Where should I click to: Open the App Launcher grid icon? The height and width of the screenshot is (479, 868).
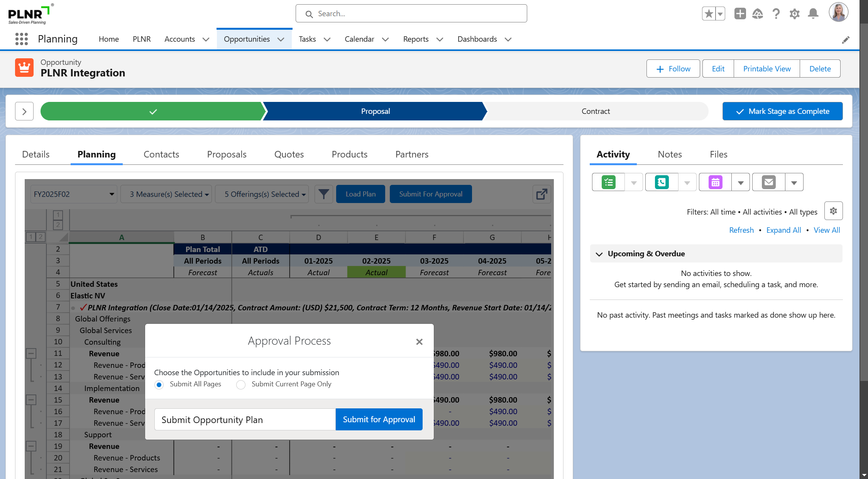[22, 39]
